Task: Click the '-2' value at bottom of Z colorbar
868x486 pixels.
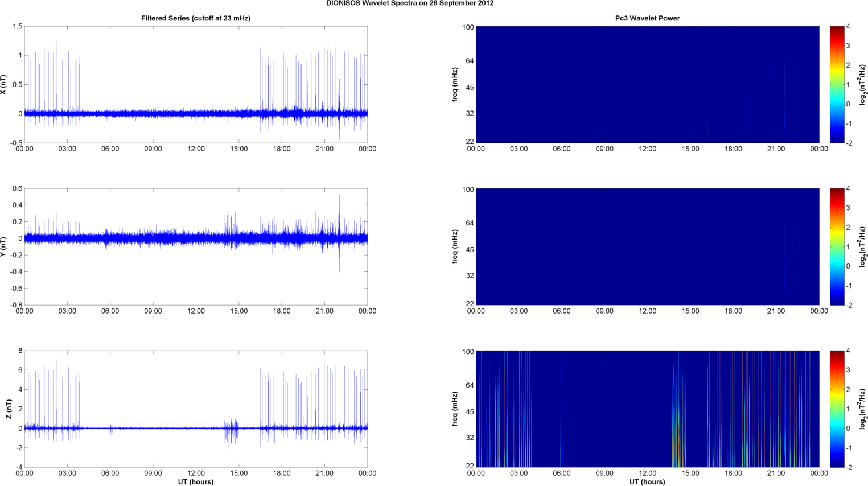Action: click(x=849, y=467)
